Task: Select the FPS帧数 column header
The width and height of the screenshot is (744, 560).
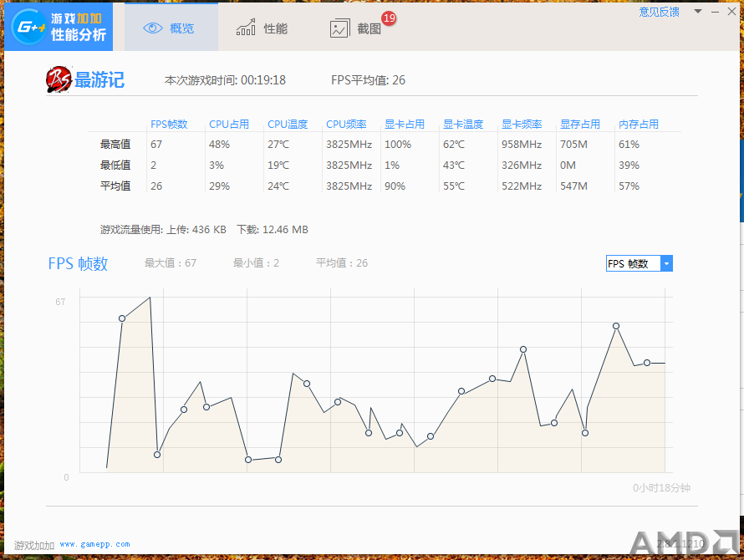Action: [x=169, y=125]
